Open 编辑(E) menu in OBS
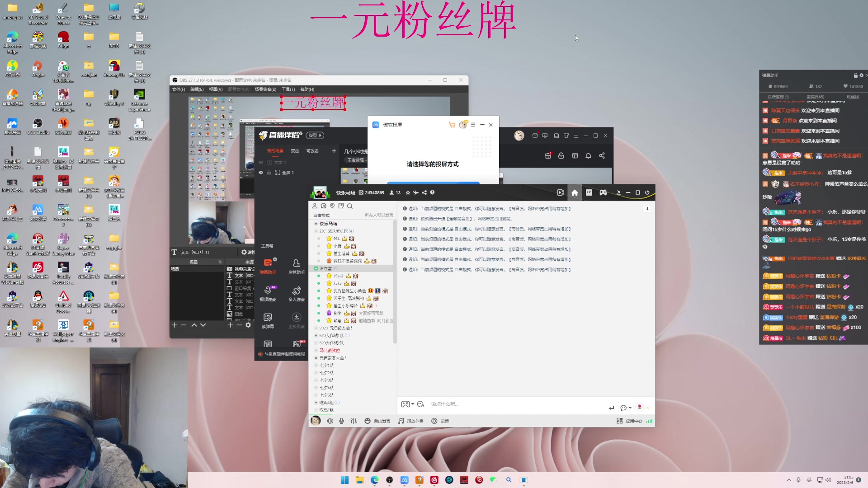The height and width of the screenshot is (488, 868). coord(197,89)
